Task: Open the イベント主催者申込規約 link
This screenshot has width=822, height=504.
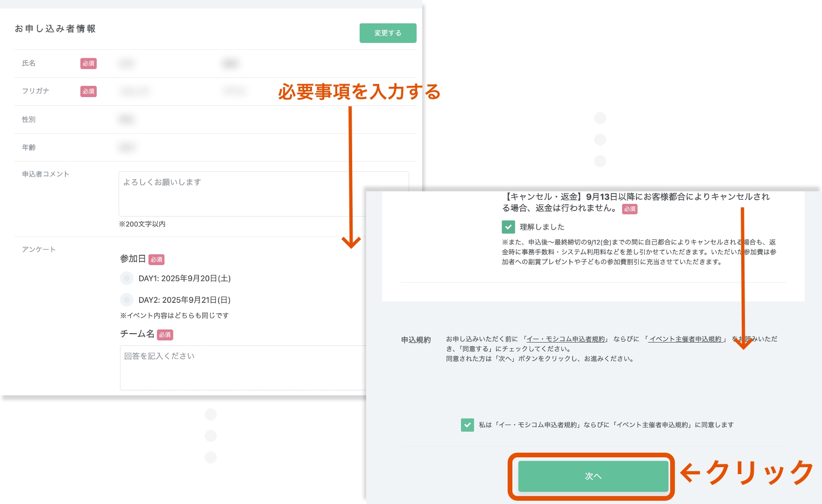Action: (685, 339)
